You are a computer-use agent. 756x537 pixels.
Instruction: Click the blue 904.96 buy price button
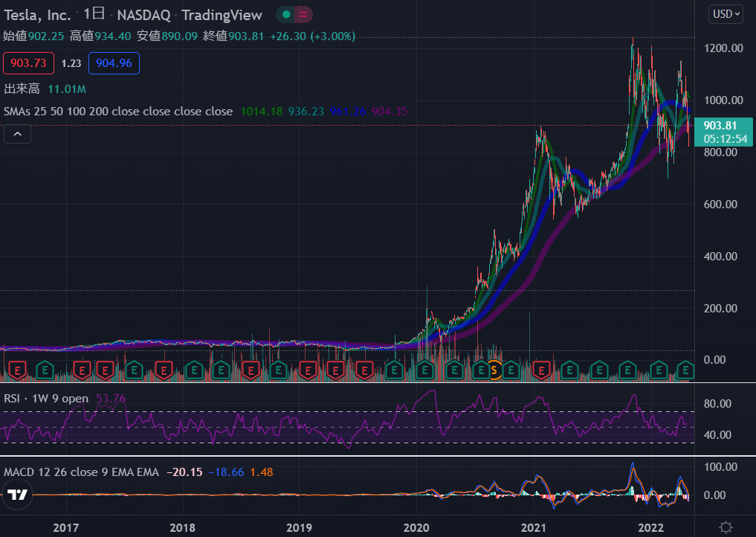114,63
